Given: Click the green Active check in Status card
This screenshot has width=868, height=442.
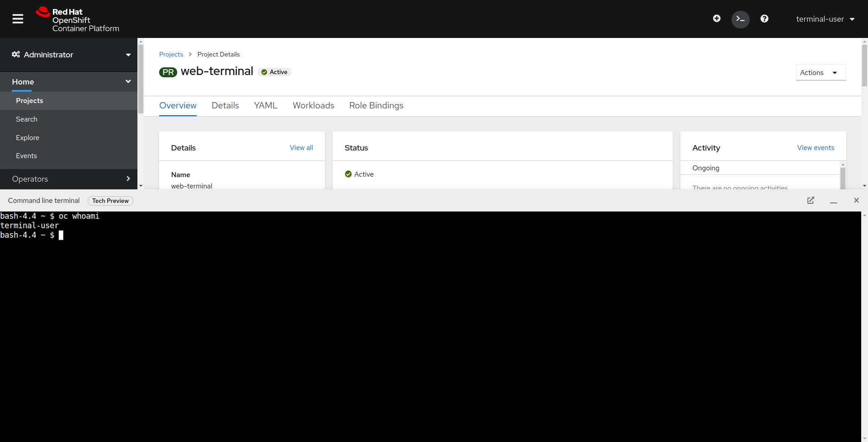Looking at the screenshot, I should point(348,174).
